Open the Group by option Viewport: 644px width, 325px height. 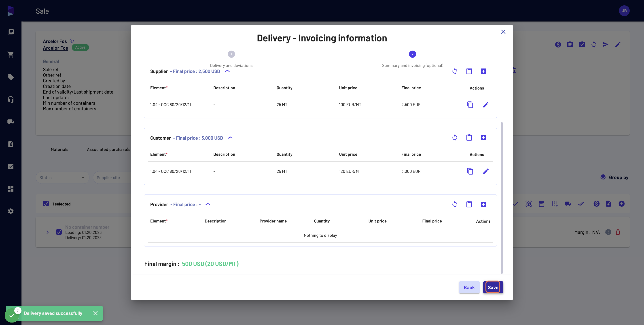click(x=614, y=177)
